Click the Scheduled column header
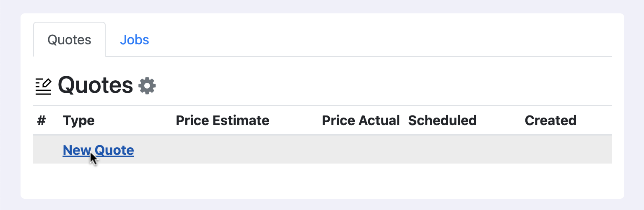644x210 pixels. (442, 120)
